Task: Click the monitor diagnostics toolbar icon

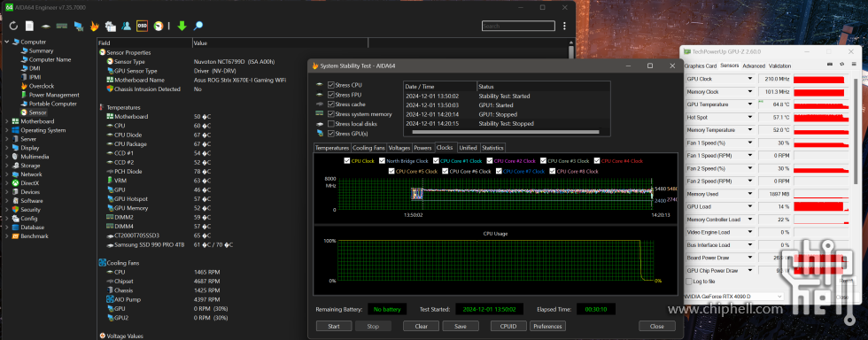Action: 79,26
